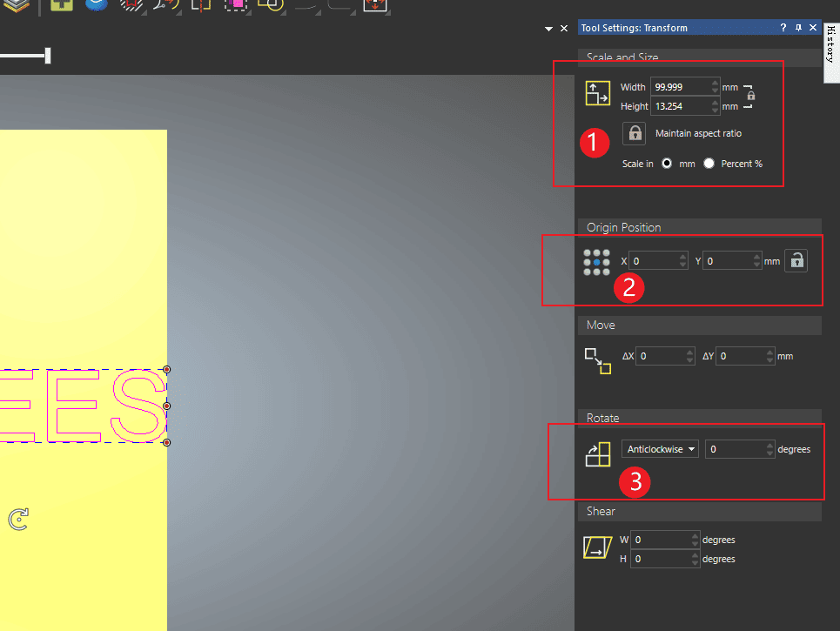Open help for Tool Settings: Transform
This screenshot has height=631, width=840.
(783, 28)
